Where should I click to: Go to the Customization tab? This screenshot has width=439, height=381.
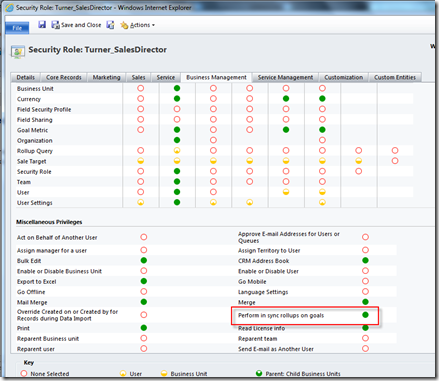pyautogui.click(x=344, y=77)
